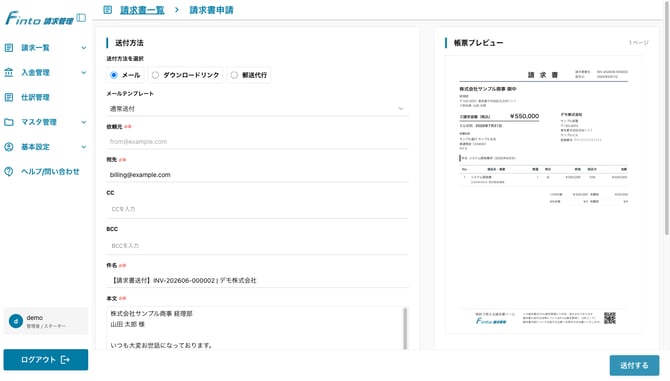Image resolution: width=670 pixels, height=381 pixels.
Task: Click the 1ページ page indicator
Action: pos(638,43)
